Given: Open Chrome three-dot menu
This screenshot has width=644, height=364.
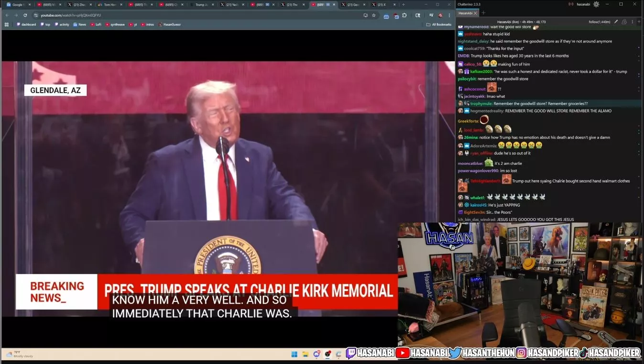Looking at the screenshot, I should (449, 15).
